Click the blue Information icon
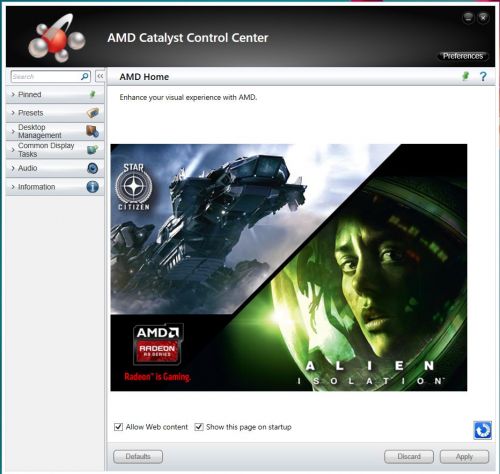500x474 pixels. tap(93, 187)
